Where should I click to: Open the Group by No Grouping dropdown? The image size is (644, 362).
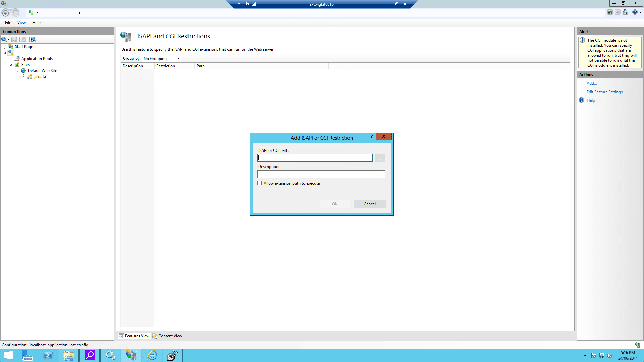click(x=162, y=59)
